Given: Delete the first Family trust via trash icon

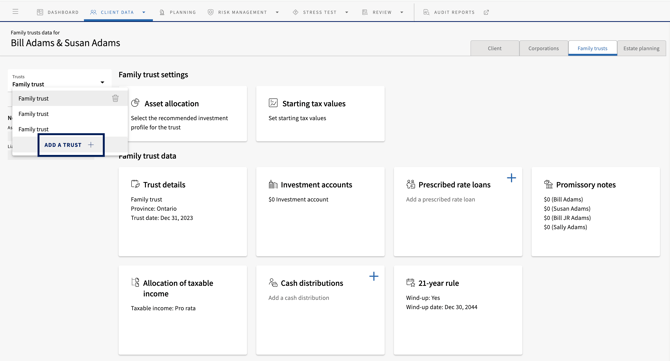Looking at the screenshot, I should point(115,98).
